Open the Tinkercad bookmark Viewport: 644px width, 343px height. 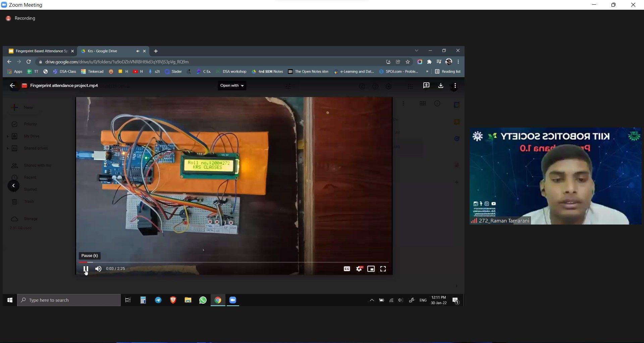[93, 71]
